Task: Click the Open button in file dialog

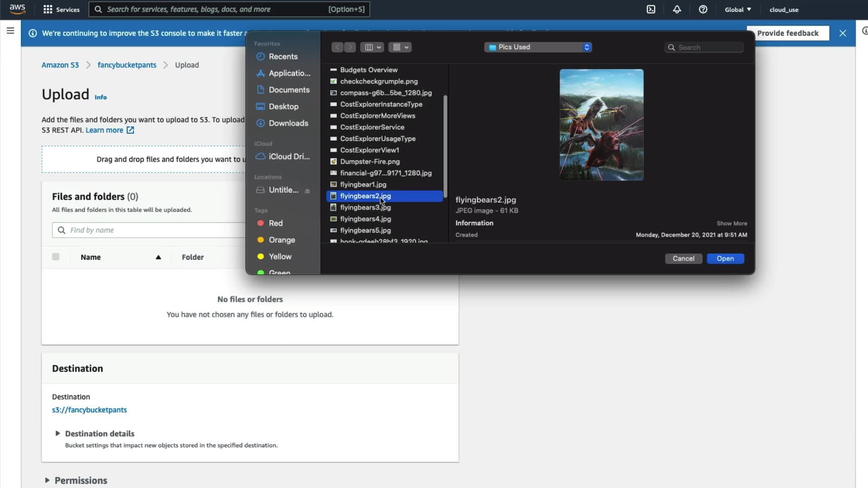Action: 725,258
